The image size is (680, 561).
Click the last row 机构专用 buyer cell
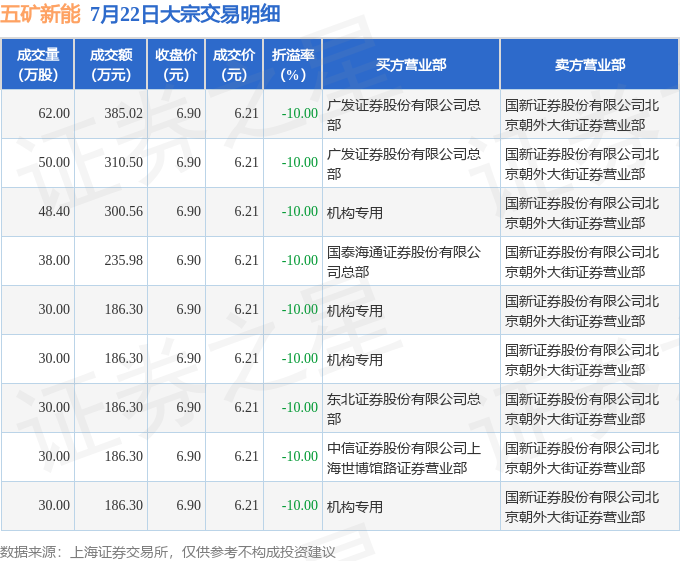411,506
